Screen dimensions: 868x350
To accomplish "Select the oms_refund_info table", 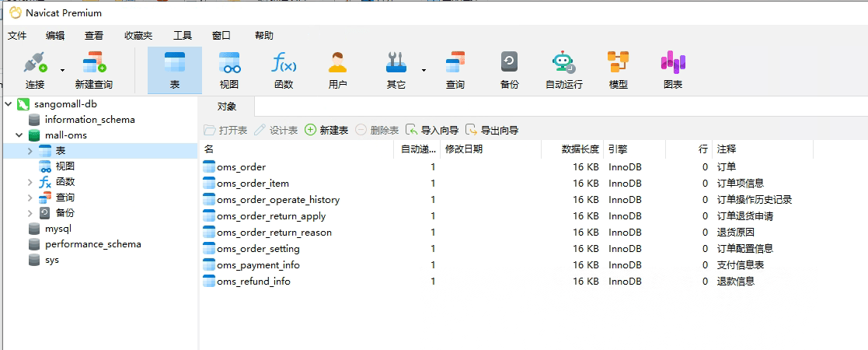I will (253, 282).
